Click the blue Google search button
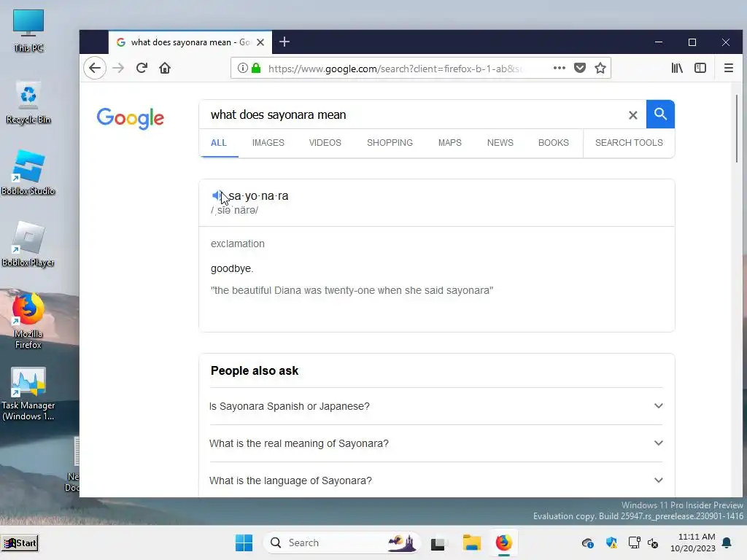Screen dimensions: 747x560 [660, 114]
